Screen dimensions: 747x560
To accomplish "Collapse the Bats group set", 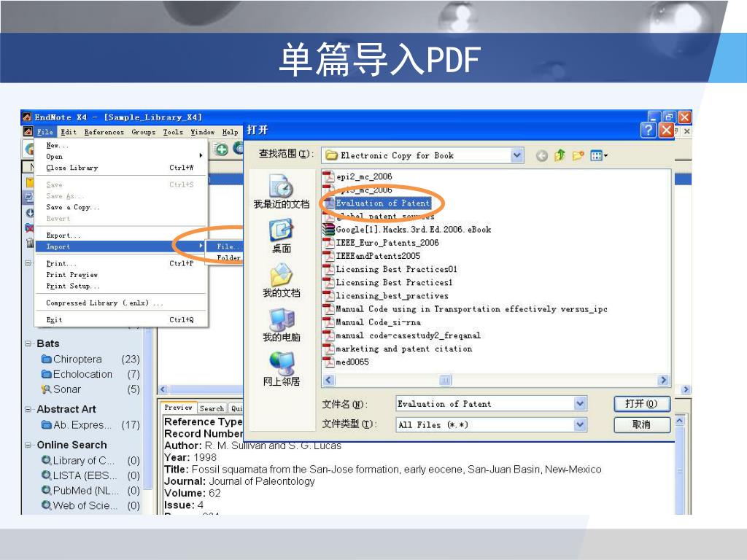I will pos(28,344).
